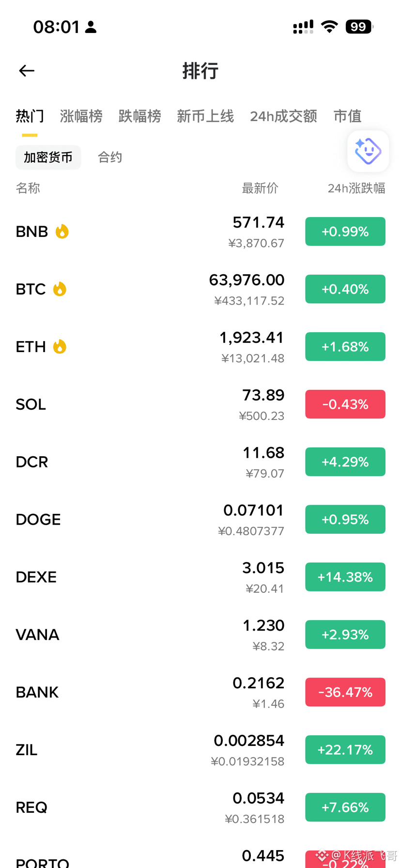Tap the back arrow icon

click(27, 71)
